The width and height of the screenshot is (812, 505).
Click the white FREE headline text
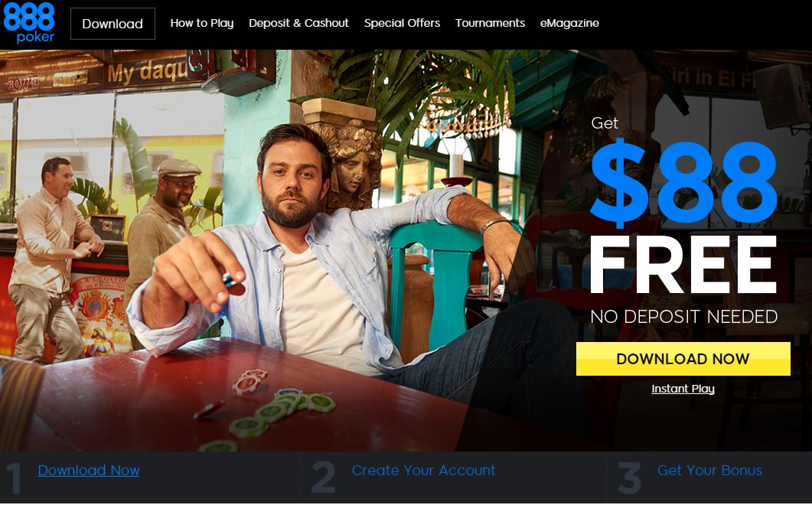[683, 265]
